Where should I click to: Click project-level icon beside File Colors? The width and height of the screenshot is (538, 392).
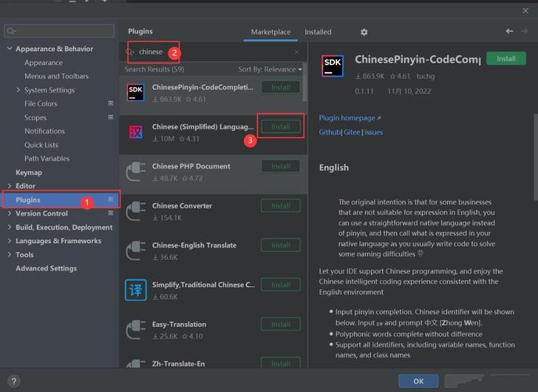[x=111, y=103]
